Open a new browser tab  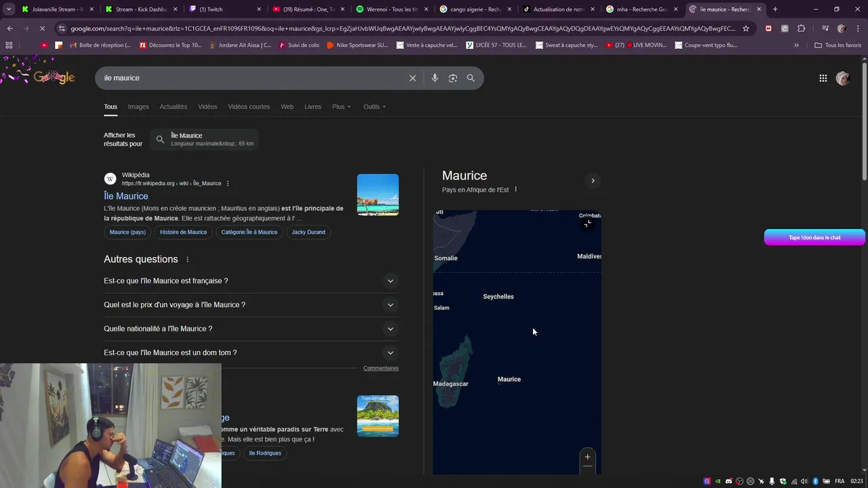775,9
